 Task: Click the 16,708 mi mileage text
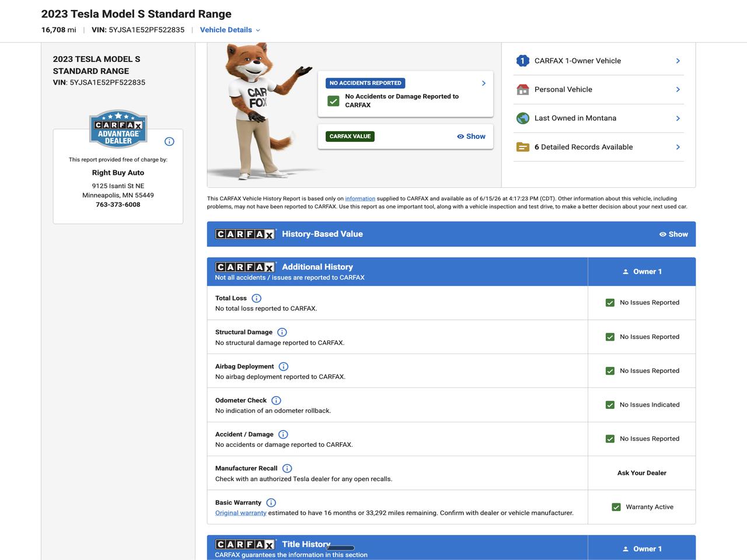[58, 30]
